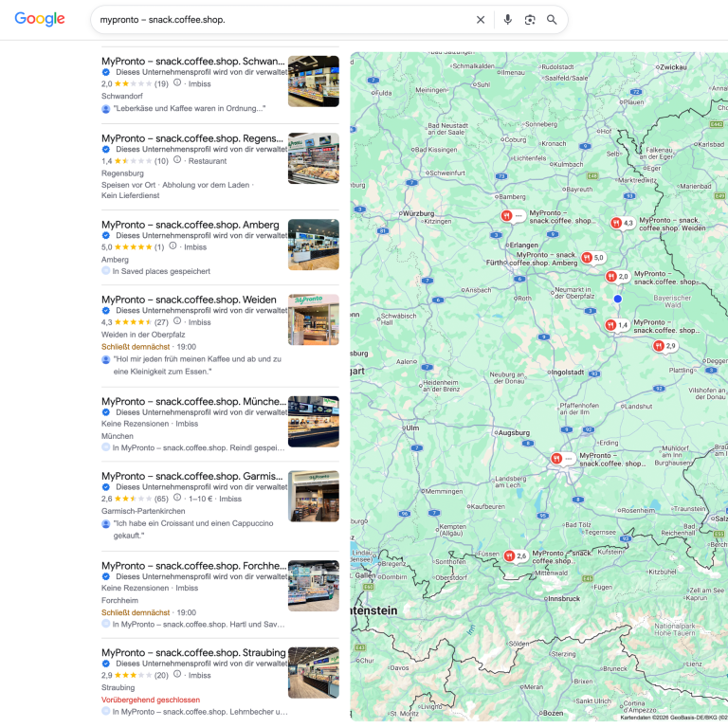Click reviewer avatar beside Croissant review
This screenshot has height=728, width=728.
[x=106, y=523]
